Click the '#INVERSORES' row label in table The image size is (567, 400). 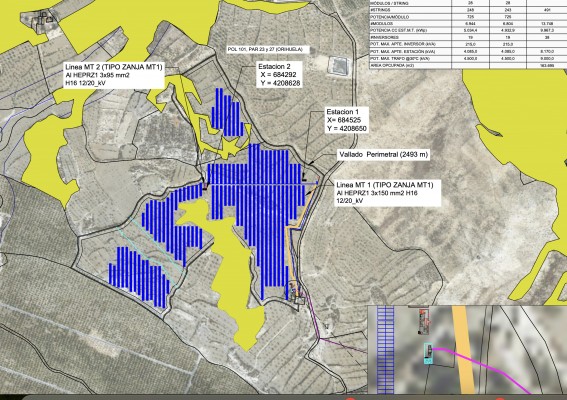point(384,37)
